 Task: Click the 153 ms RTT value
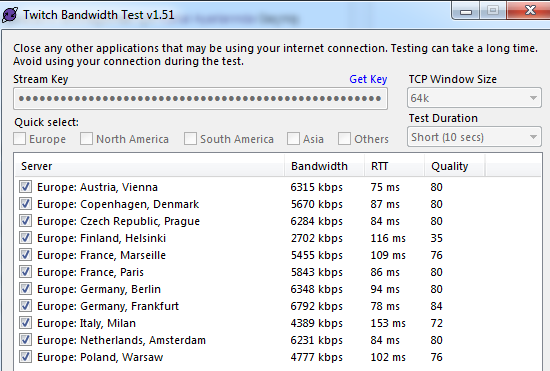(388, 323)
